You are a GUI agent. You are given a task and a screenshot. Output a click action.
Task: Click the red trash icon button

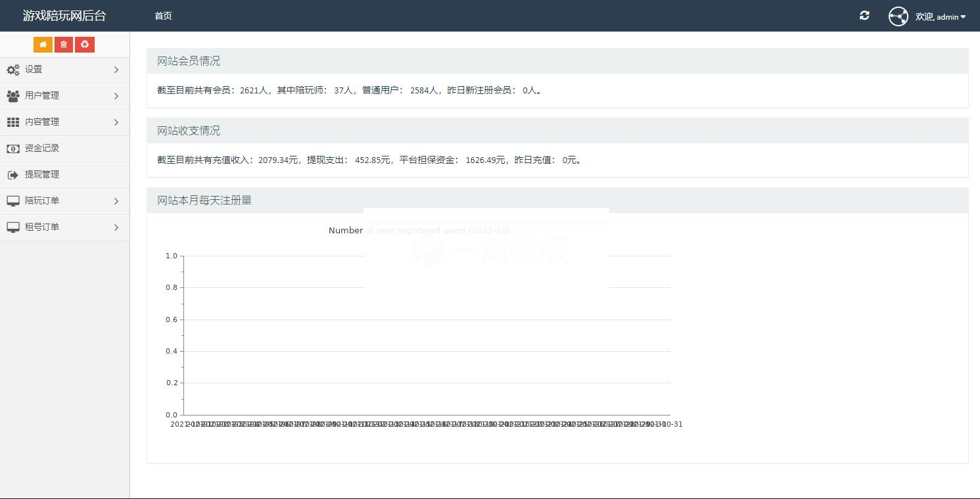pos(64,45)
